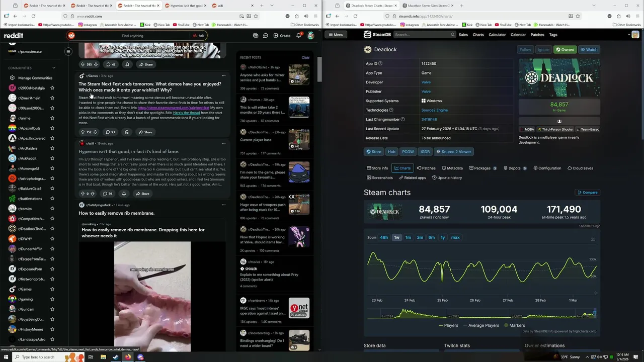Open the Valve developer link
Image resolution: width=644 pixels, height=362 pixels.
point(426,82)
